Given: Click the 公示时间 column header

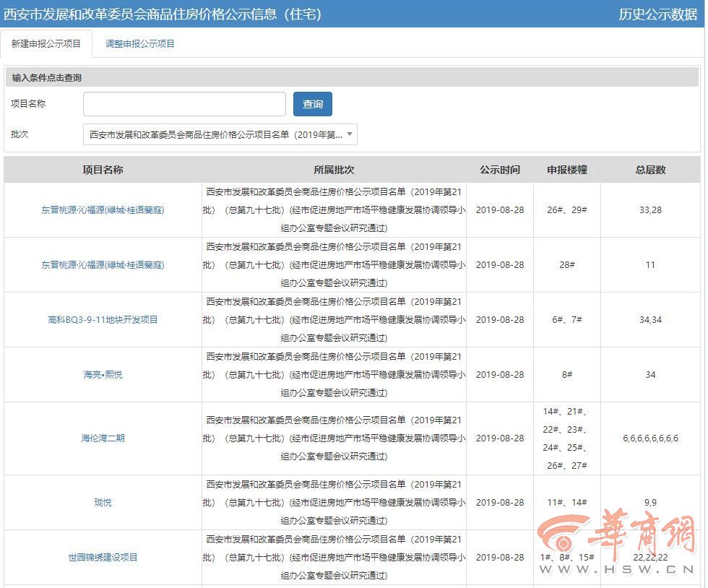Looking at the screenshot, I should click(500, 170).
